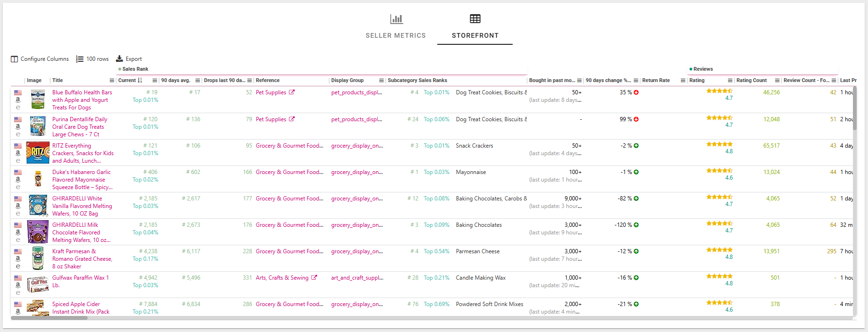Screen dimensions: 868x332
Task: Click the US flag in Purina Dentalife row
Action: pyautogui.click(x=18, y=119)
